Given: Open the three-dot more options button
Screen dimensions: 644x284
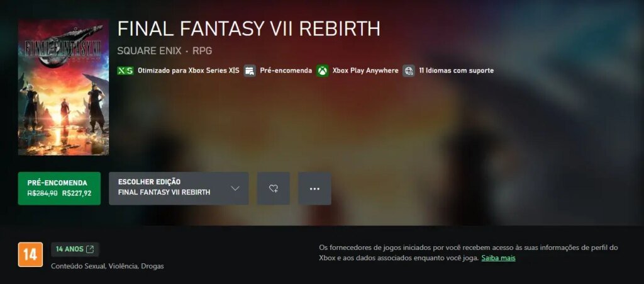Looking at the screenshot, I should pyautogui.click(x=314, y=188).
